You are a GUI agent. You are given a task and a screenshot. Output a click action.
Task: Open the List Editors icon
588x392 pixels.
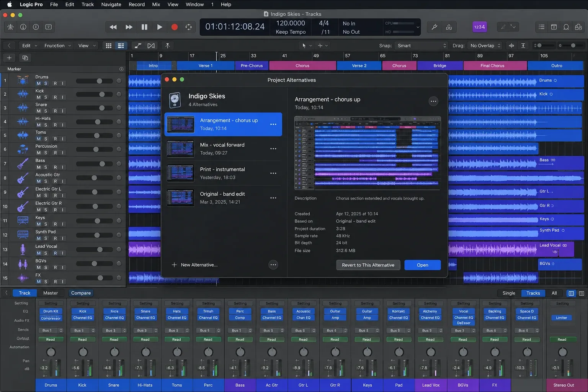pos(541,27)
